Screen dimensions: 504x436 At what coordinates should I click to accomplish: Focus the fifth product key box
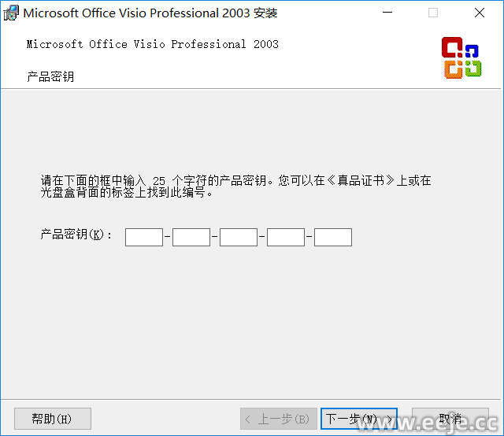(x=333, y=237)
